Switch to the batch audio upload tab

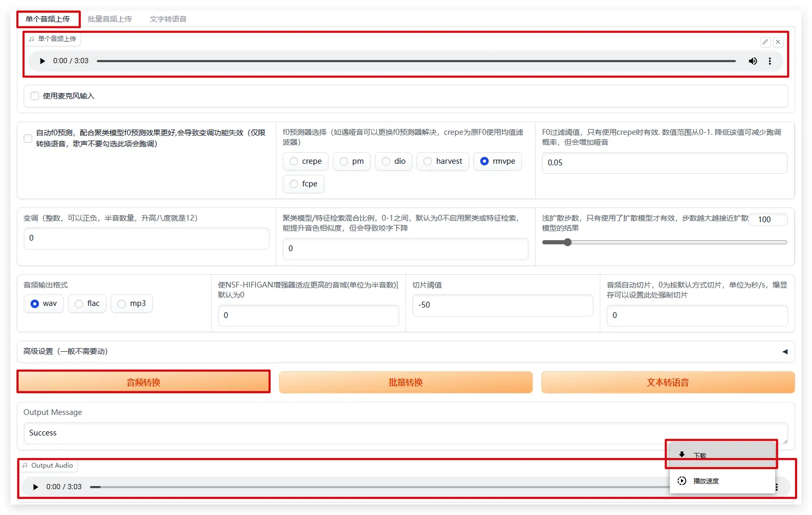[110, 19]
